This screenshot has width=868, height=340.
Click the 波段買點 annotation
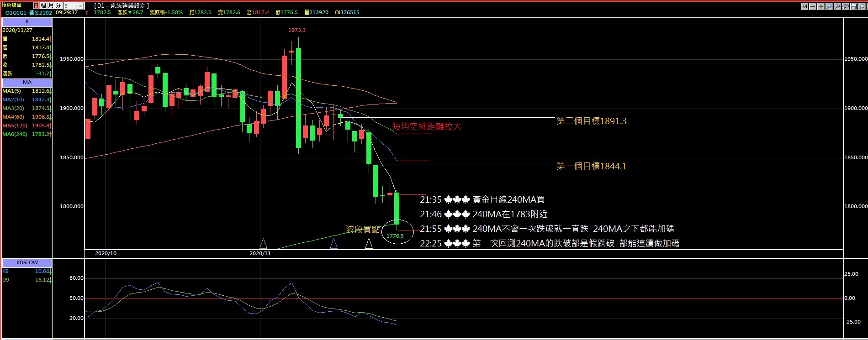tap(363, 229)
